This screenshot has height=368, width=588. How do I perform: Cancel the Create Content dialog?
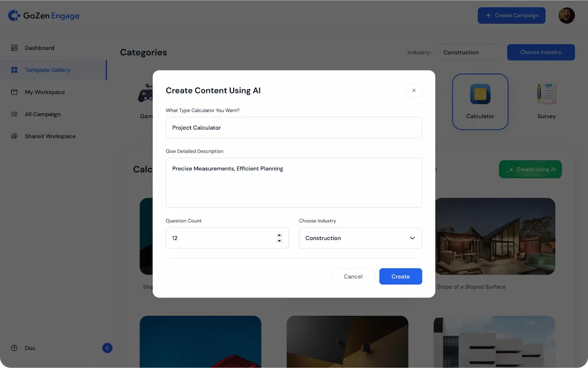tap(353, 276)
